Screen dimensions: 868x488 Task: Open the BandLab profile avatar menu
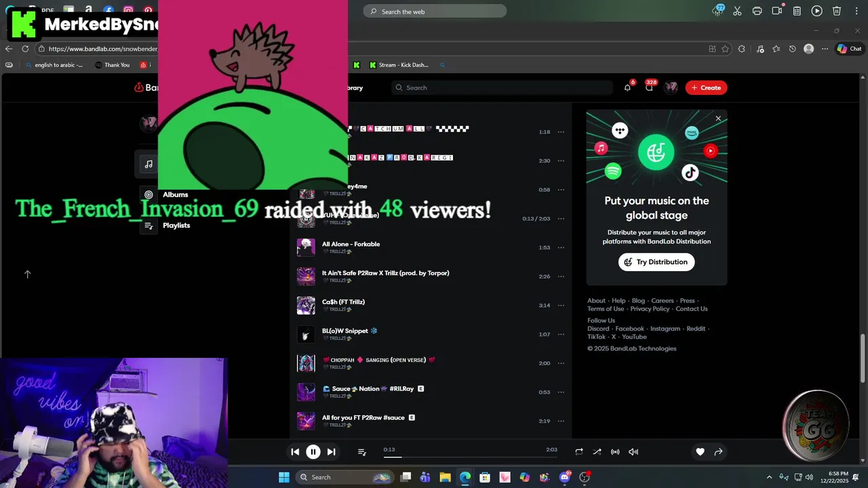coord(671,87)
